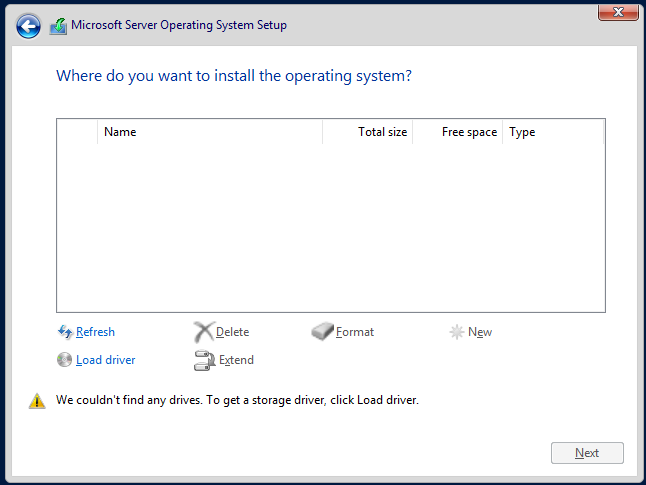Screen dimensions: 646x485
Task: Click the Delete X icon
Action: click(x=204, y=332)
